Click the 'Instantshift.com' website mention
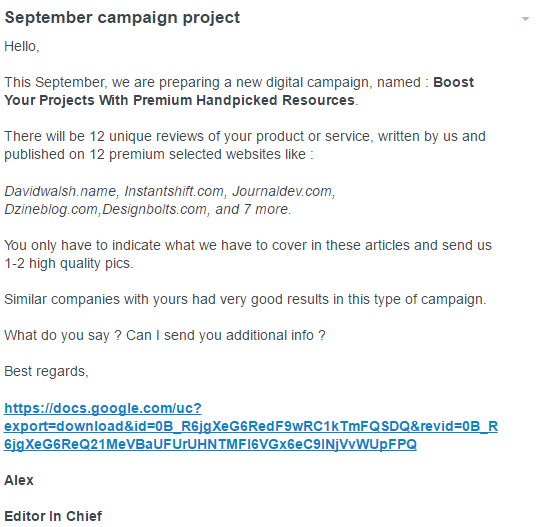This screenshot has width=536, height=527. (174, 191)
